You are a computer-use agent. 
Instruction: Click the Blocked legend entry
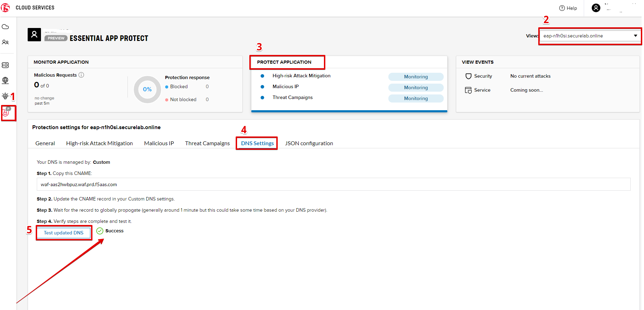pyautogui.click(x=176, y=86)
